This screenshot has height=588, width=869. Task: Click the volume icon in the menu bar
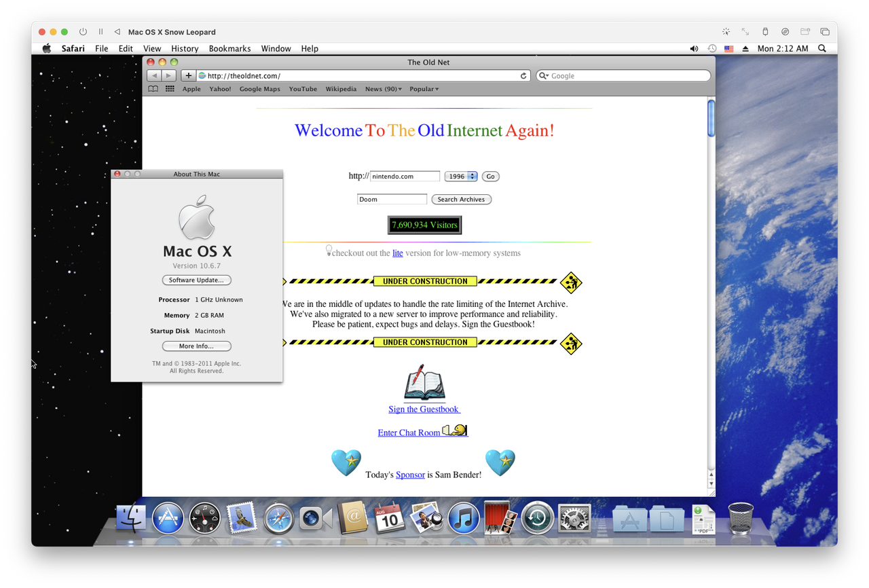pyautogui.click(x=694, y=49)
